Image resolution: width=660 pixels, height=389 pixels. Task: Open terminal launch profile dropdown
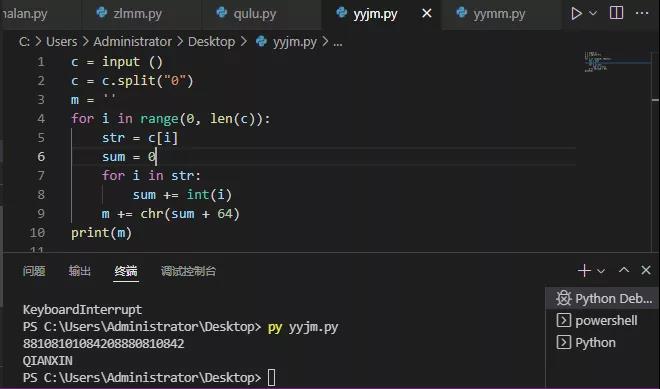[601, 271]
